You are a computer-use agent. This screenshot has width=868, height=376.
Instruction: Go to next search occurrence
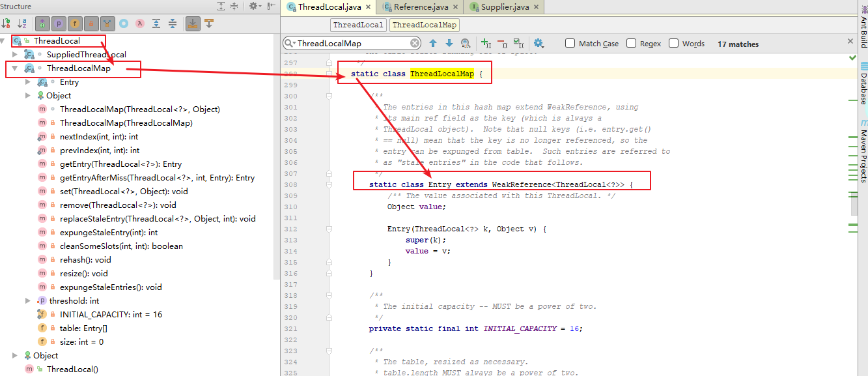(x=449, y=43)
